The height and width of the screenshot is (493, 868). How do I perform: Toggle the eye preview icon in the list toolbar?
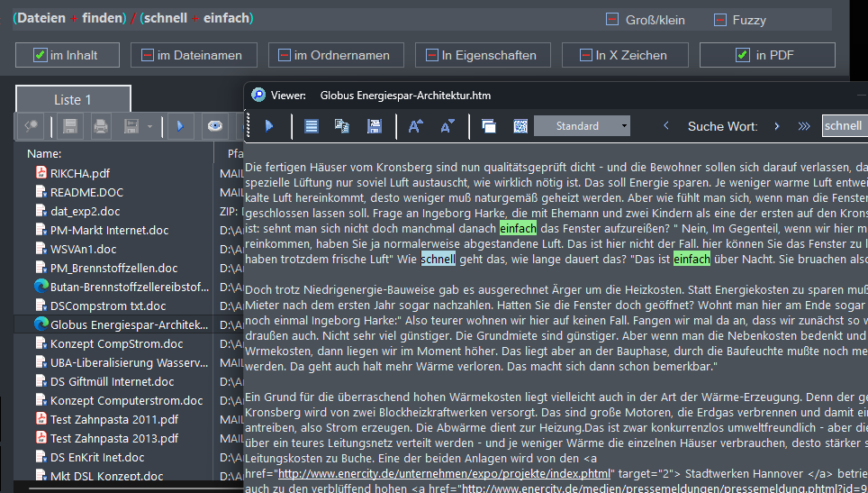(x=215, y=126)
